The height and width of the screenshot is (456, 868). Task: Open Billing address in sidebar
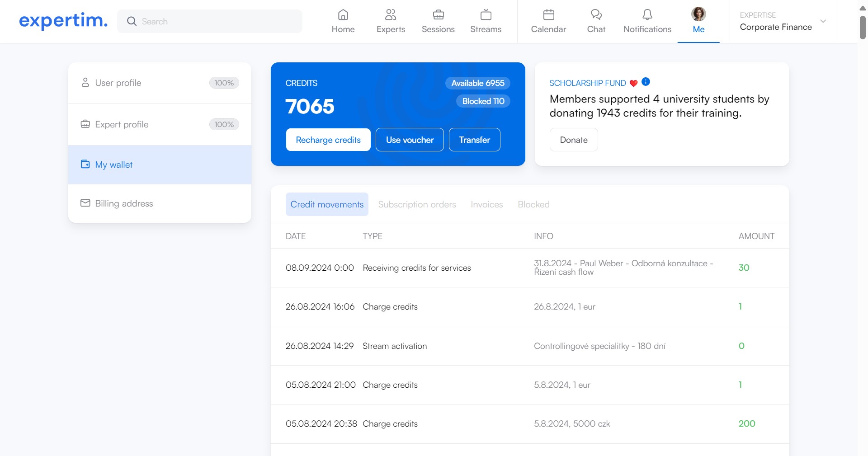124,203
